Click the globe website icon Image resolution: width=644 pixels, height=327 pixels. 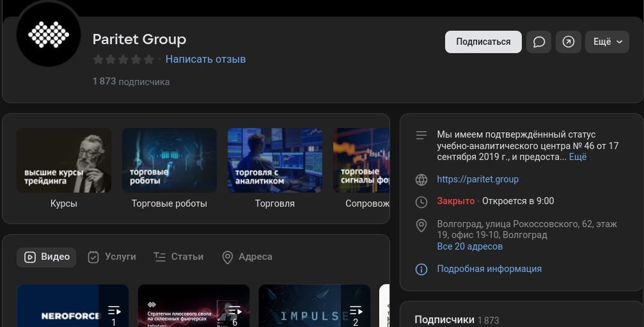[421, 180]
